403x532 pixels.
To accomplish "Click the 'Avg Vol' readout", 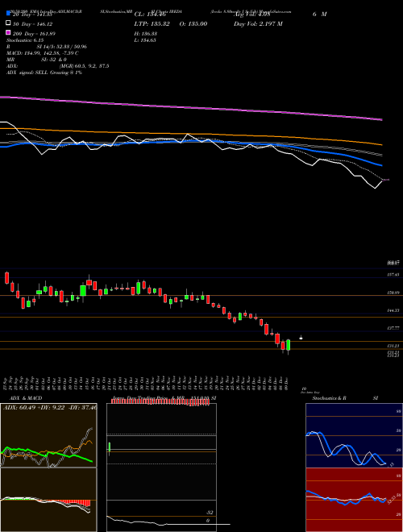I will 251,15.
